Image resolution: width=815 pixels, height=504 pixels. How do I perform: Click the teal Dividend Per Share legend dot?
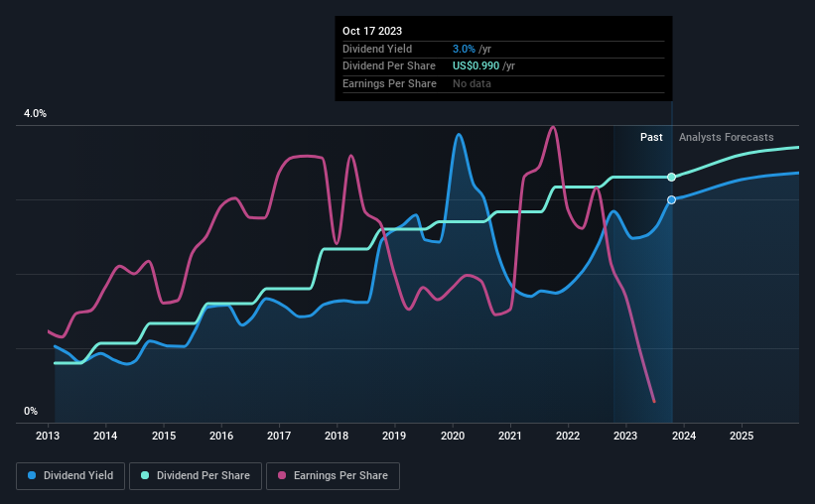click(145, 475)
